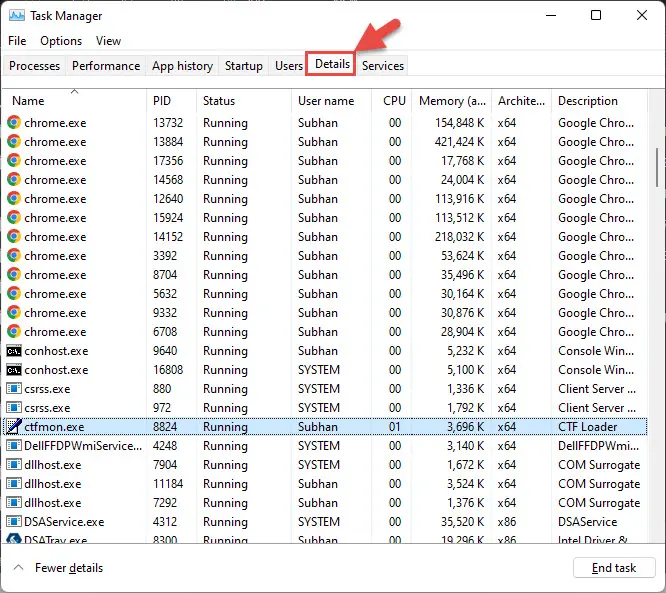
Task: Sort by the CPU column header
Action: pyautogui.click(x=394, y=101)
